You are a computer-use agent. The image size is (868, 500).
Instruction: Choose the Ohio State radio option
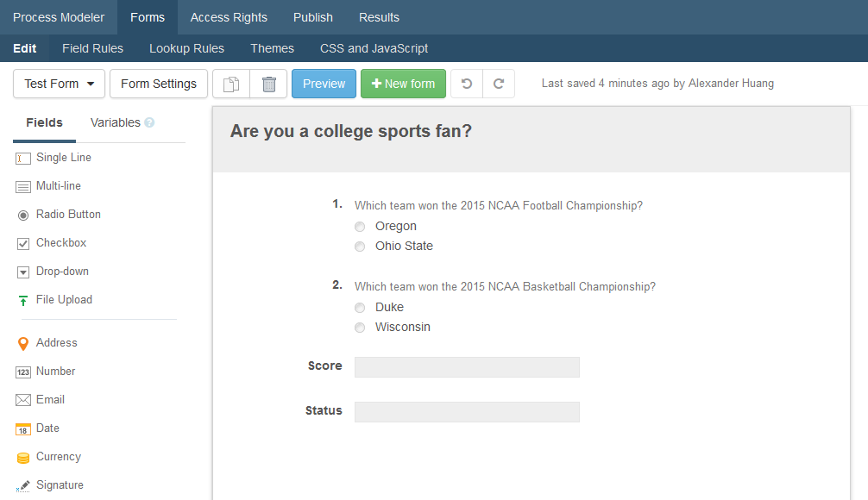coord(360,247)
